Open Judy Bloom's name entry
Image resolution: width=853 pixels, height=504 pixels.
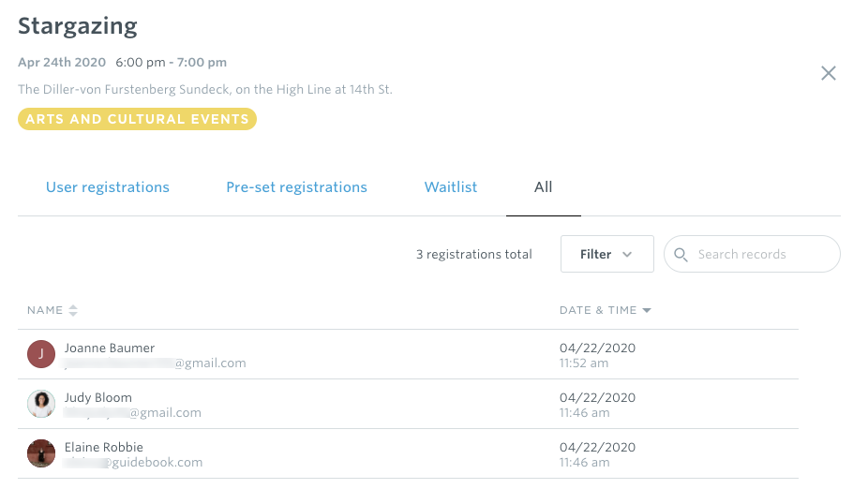(x=98, y=397)
